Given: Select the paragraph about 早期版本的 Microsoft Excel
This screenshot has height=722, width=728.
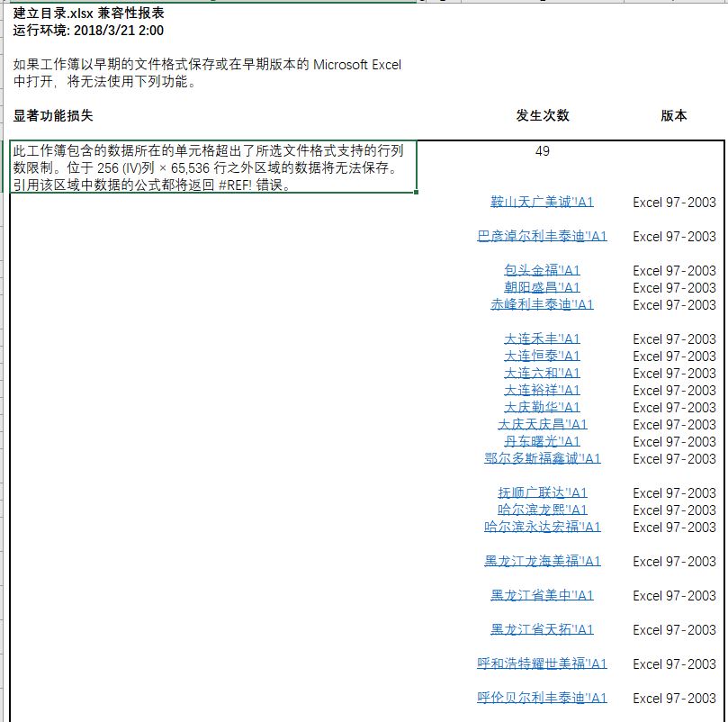Looking at the screenshot, I should pyautogui.click(x=207, y=73).
